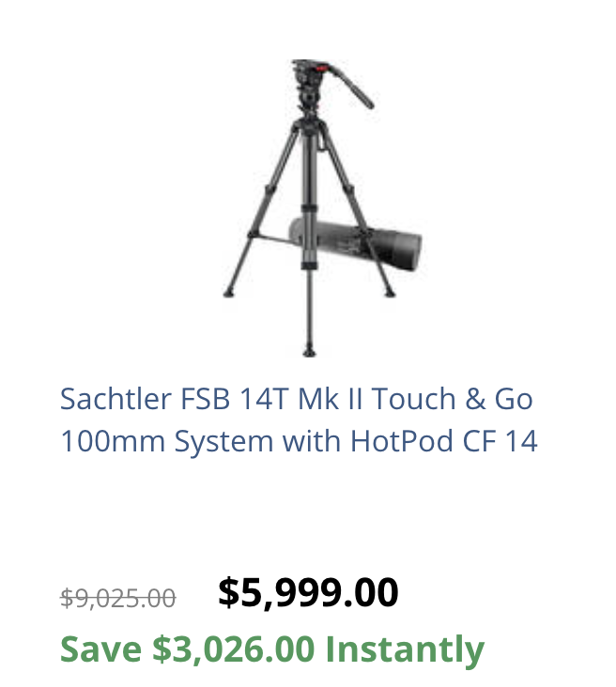616x687 pixels.
Task: Click 'Touch & Go' in the product name
Action: [453, 399]
